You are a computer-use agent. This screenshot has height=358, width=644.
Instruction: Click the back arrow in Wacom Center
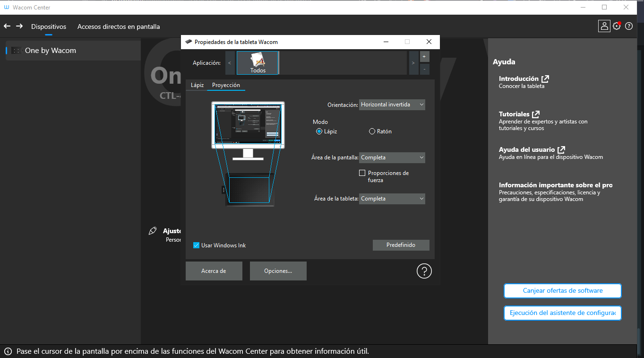coord(7,26)
